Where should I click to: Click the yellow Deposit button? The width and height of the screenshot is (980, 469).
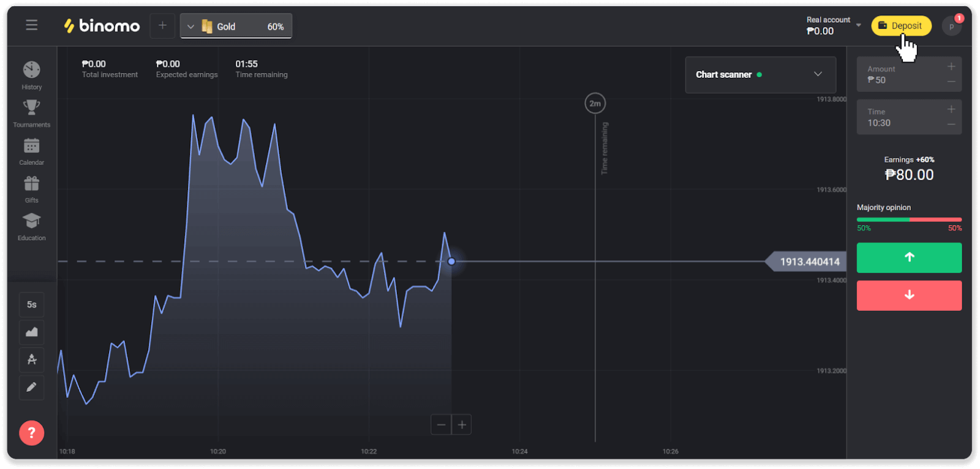[x=900, y=26]
